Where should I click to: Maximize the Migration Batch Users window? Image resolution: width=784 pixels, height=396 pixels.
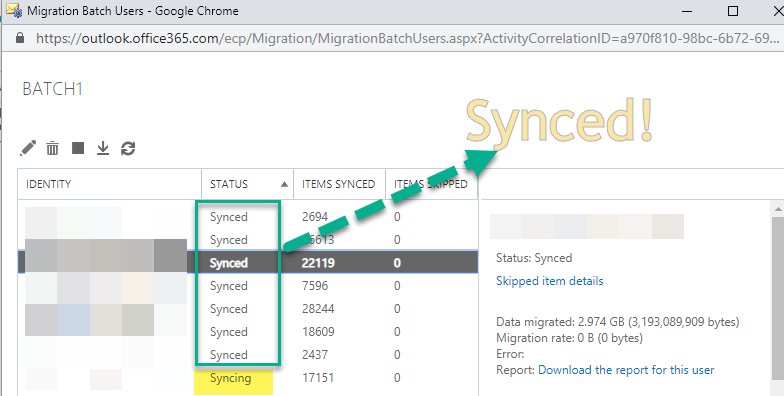(x=733, y=10)
